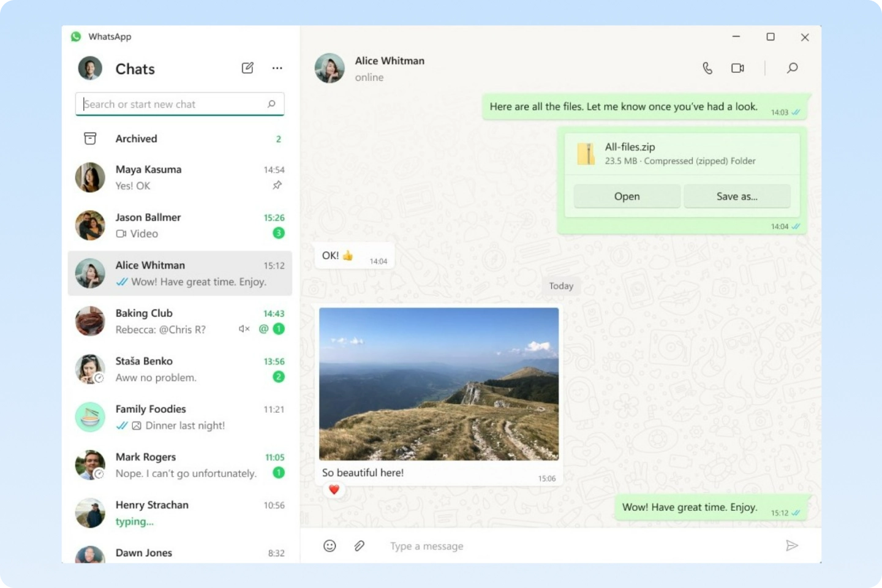Click the Archived box icon
Image resolution: width=882 pixels, height=588 pixels.
point(90,139)
